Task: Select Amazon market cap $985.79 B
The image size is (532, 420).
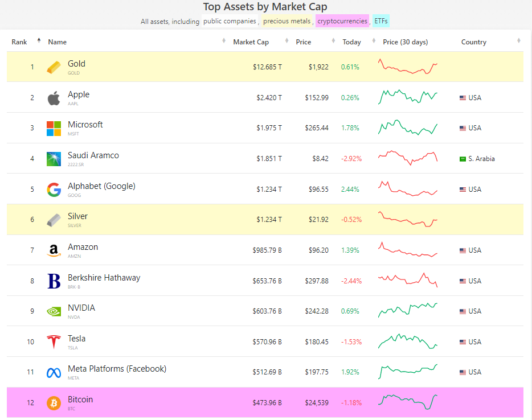Action: 267,250
